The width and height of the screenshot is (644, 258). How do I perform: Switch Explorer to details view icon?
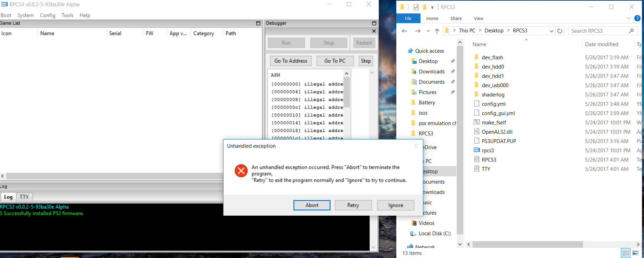(x=626, y=253)
